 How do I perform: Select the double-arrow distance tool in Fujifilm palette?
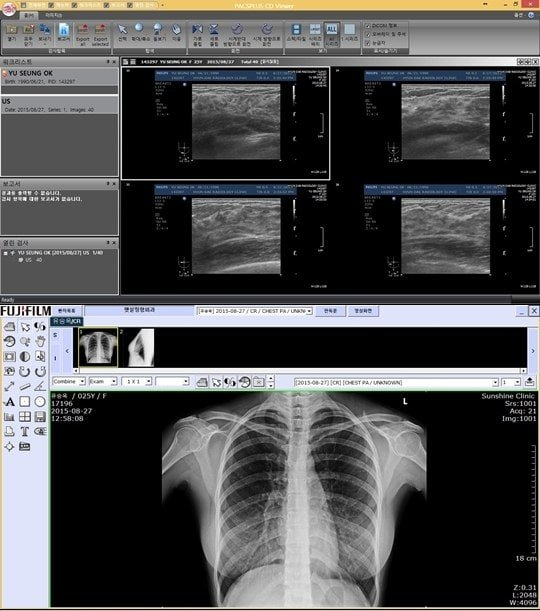pyautogui.click(x=10, y=387)
